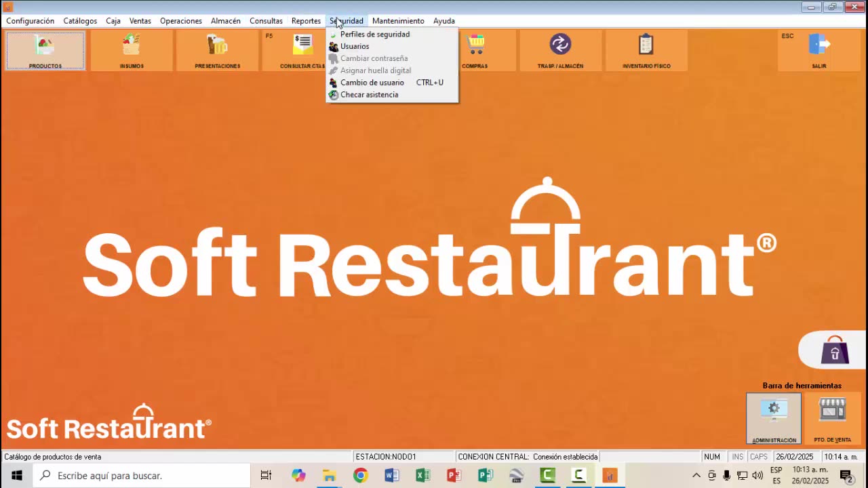Open the Presentaciones toolbar button
Viewport: 868px width, 488px height.
(217, 51)
